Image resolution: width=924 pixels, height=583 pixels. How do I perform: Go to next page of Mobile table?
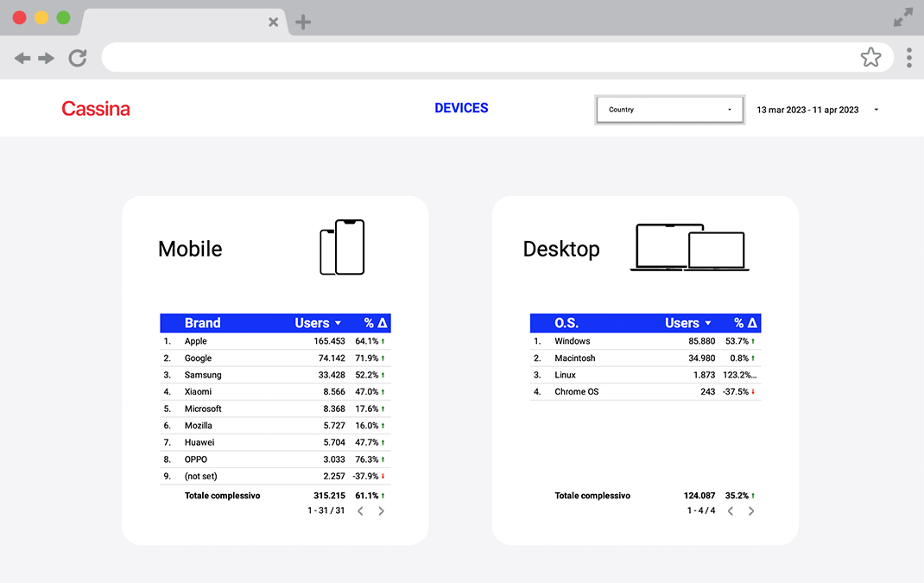click(x=382, y=511)
